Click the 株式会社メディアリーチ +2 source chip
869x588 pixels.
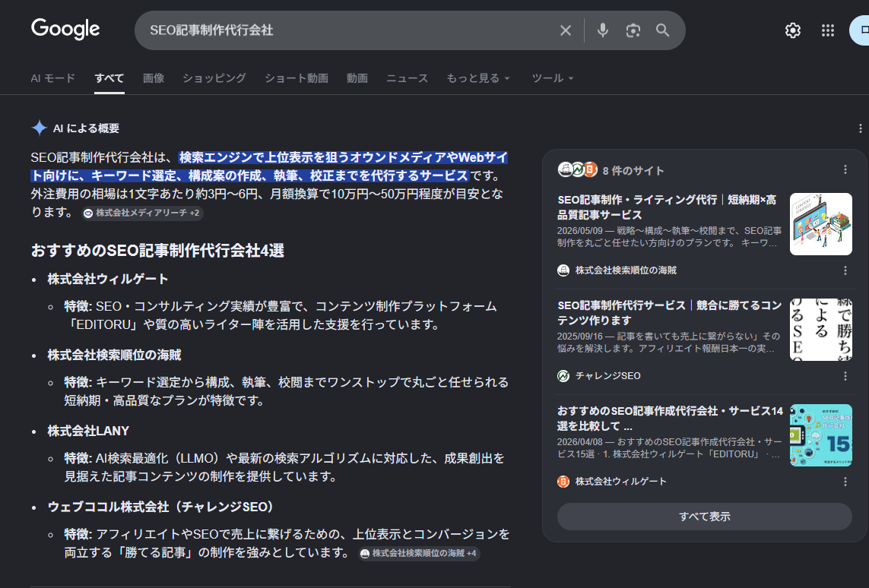(x=142, y=213)
